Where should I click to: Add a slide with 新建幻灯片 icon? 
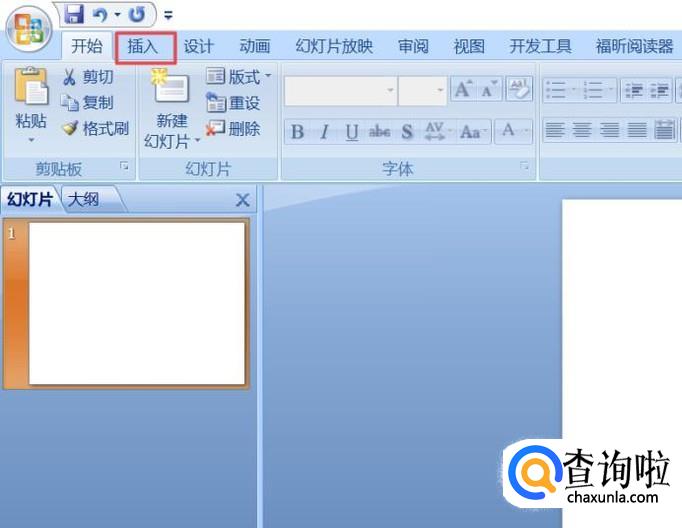point(171,86)
